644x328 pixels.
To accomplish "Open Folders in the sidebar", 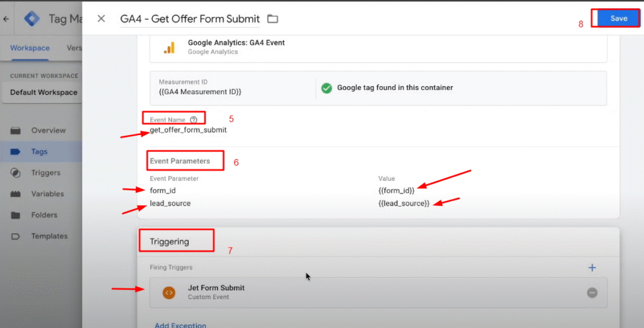I will 41,215.
